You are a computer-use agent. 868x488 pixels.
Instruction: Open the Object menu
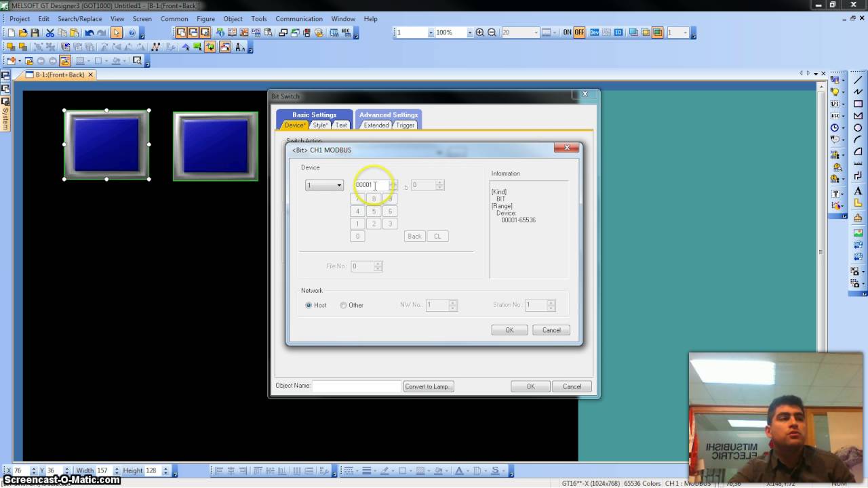click(x=233, y=19)
